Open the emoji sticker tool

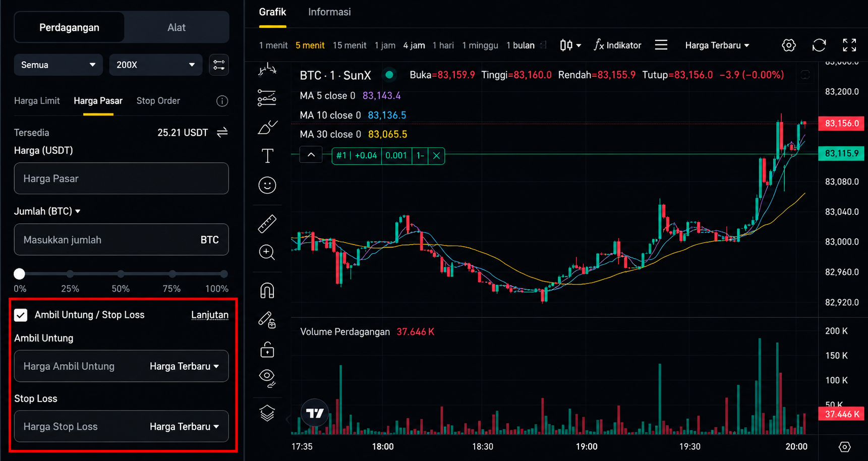[267, 185]
